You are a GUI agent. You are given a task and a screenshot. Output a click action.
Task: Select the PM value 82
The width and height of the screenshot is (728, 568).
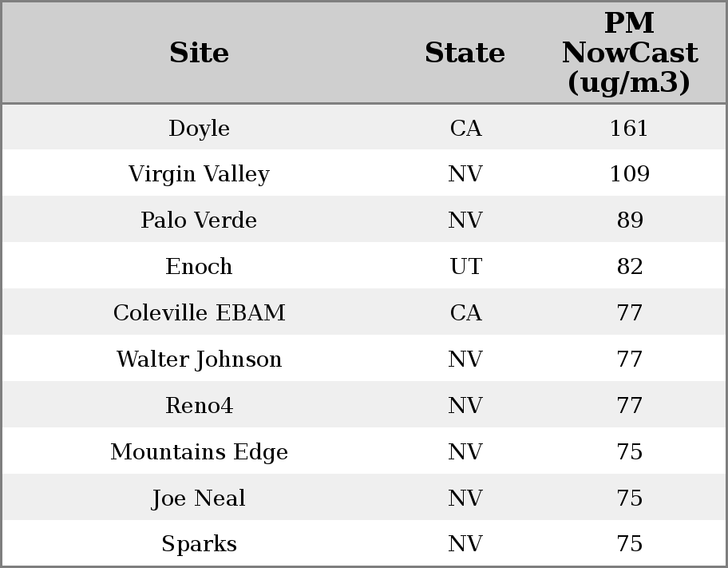pyautogui.click(x=629, y=267)
